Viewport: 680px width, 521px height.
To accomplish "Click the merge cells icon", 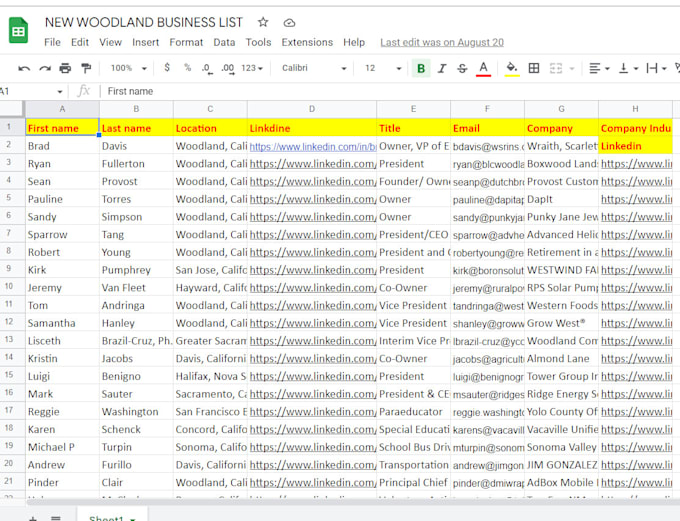I will (556, 68).
